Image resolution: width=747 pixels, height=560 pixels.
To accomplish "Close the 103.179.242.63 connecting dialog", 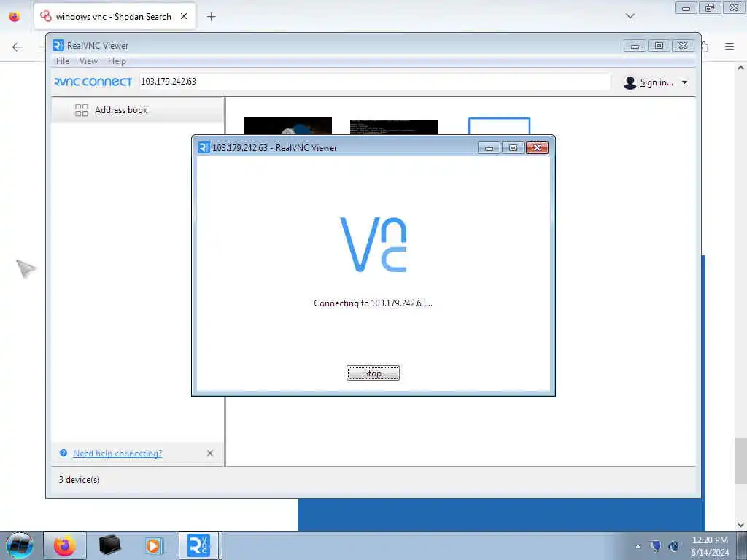I will [x=537, y=147].
